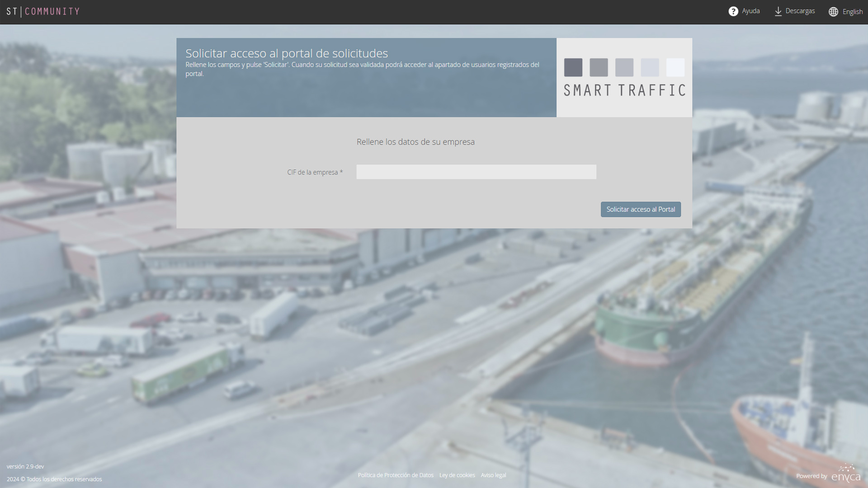The width and height of the screenshot is (868, 488).
Task: Click the Envca logo in footer
Action: 846,473
